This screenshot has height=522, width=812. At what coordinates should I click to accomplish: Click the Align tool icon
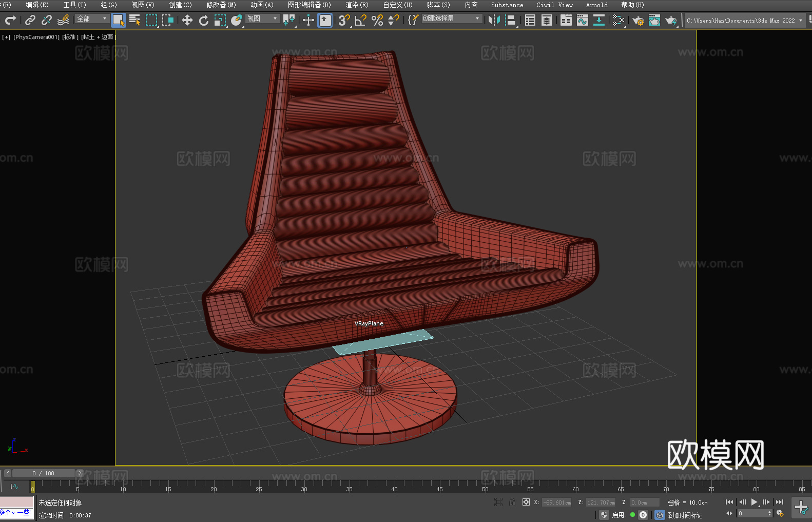511,20
